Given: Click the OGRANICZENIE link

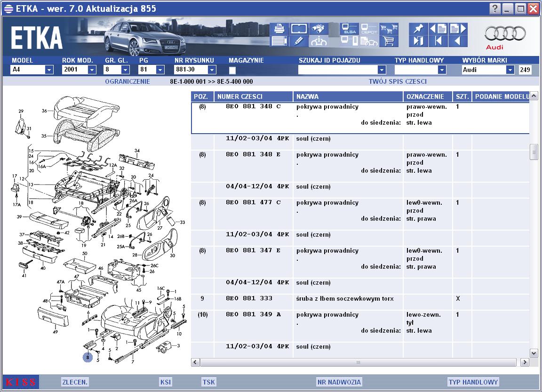Looking at the screenshot, I should click(128, 81).
